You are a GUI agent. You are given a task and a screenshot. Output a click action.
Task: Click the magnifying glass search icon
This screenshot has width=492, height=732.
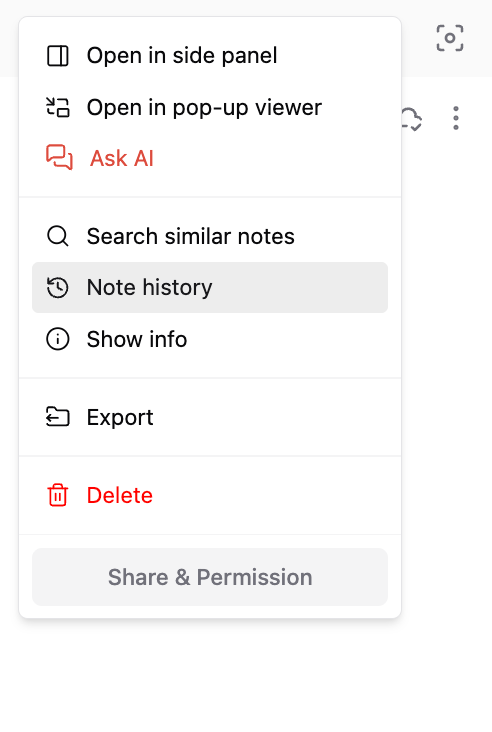pyautogui.click(x=58, y=236)
